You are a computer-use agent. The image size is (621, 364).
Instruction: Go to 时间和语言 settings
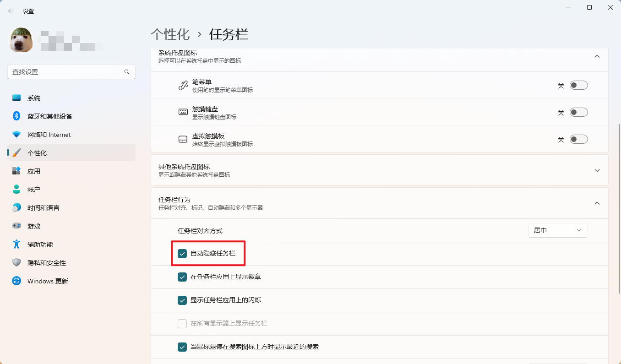click(x=43, y=208)
